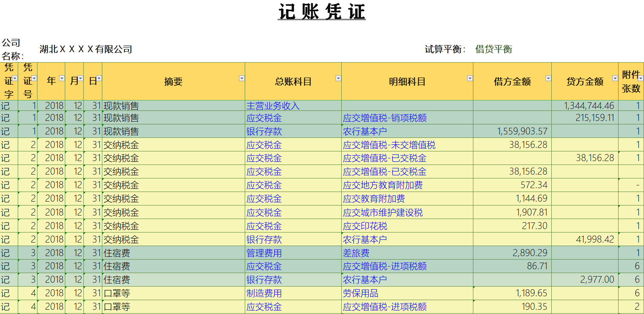Select debit amount 1,559,903.57
This screenshot has height=314, width=644.
pyautogui.click(x=522, y=131)
